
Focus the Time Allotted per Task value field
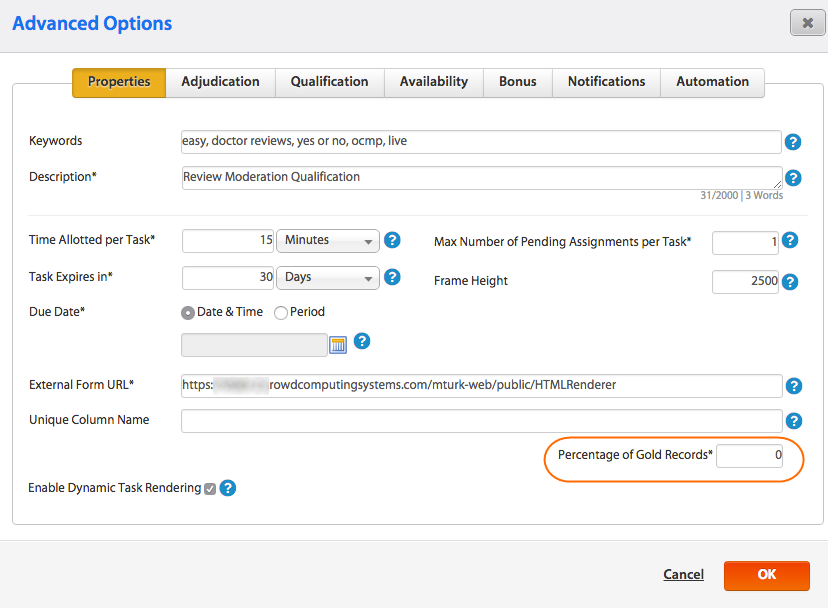(228, 240)
